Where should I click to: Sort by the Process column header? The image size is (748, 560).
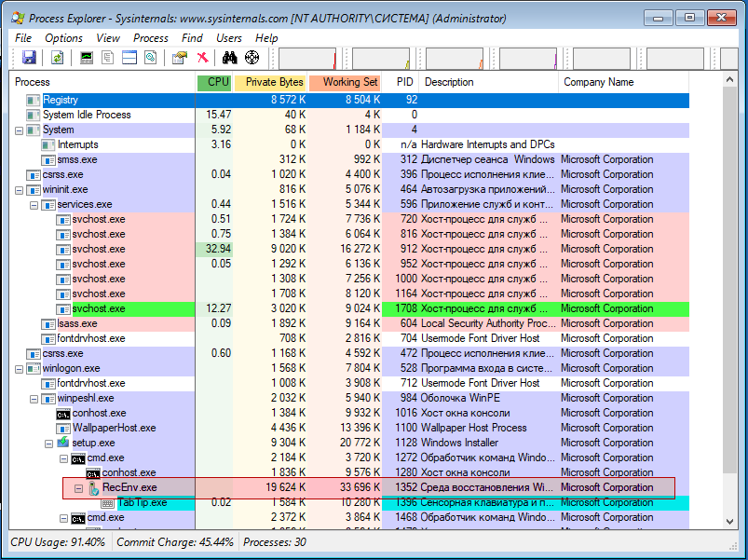pyautogui.click(x=102, y=82)
